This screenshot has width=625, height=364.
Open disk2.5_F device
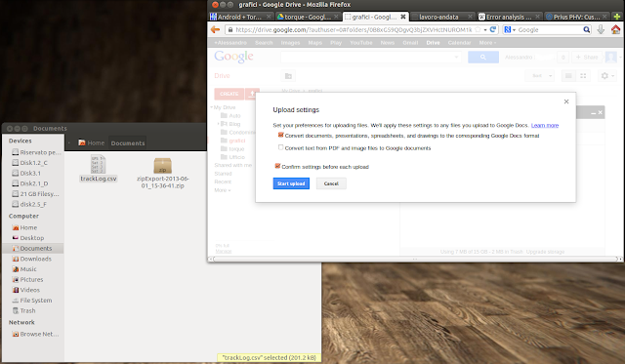click(x=29, y=204)
